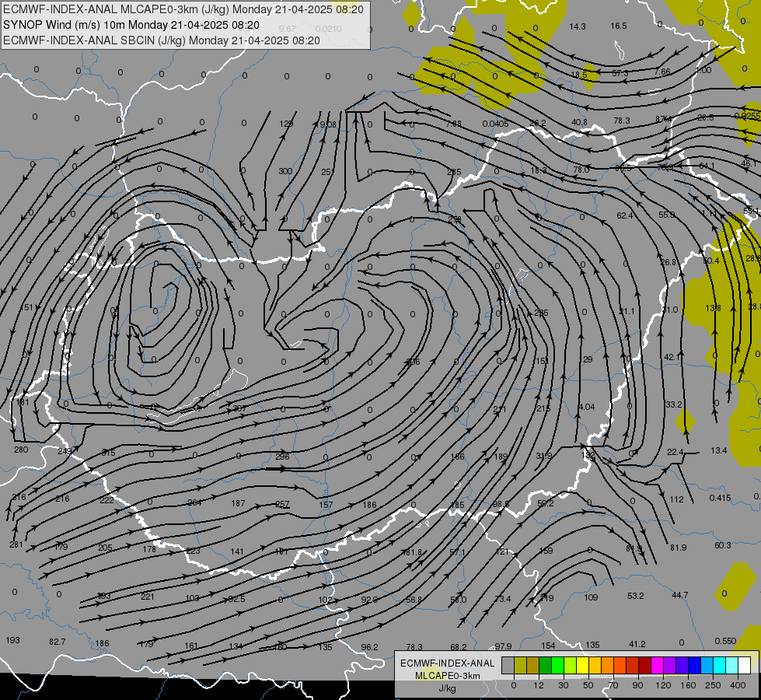
Task: Click the map value 57.3
Action: coord(620,73)
